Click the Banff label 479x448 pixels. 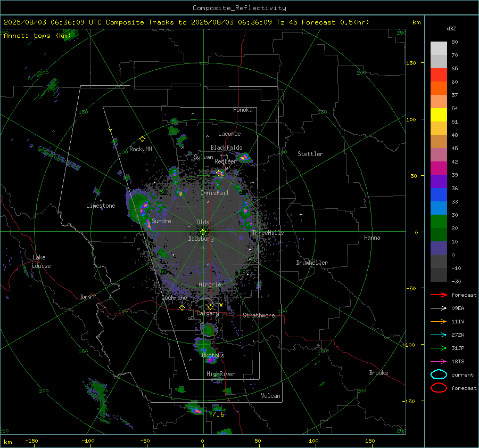88,297
